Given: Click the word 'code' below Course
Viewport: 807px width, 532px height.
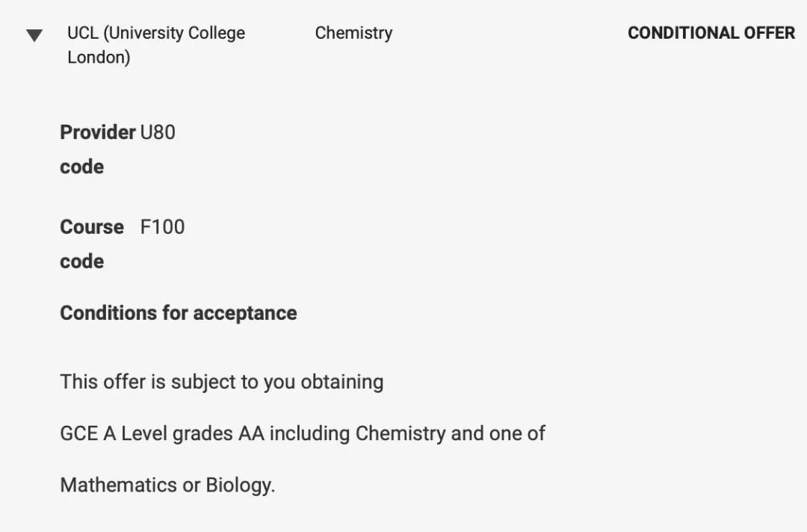Looking at the screenshot, I should pyautogui.click(x=81, y=262).
